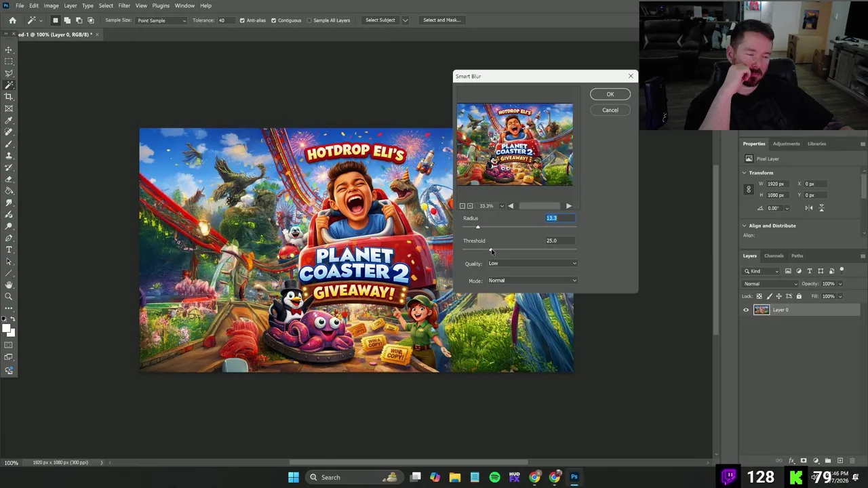Click the Threshold value field
The height and width of the screenshot is (488, 868).
coord(561,241)
